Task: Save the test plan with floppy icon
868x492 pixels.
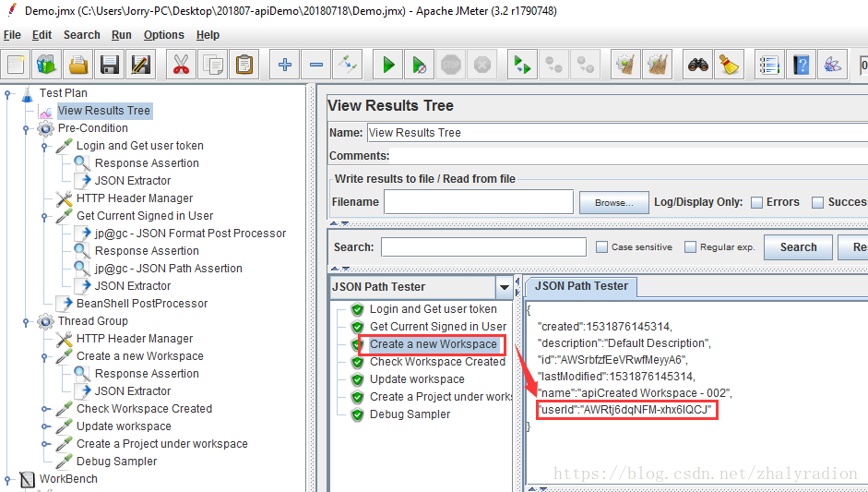Action: point(110,65)
